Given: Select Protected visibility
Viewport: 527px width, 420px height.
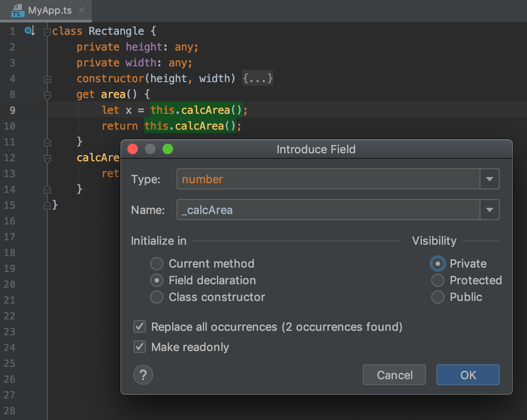Looking at the screenshot, I should coord(438,280).
